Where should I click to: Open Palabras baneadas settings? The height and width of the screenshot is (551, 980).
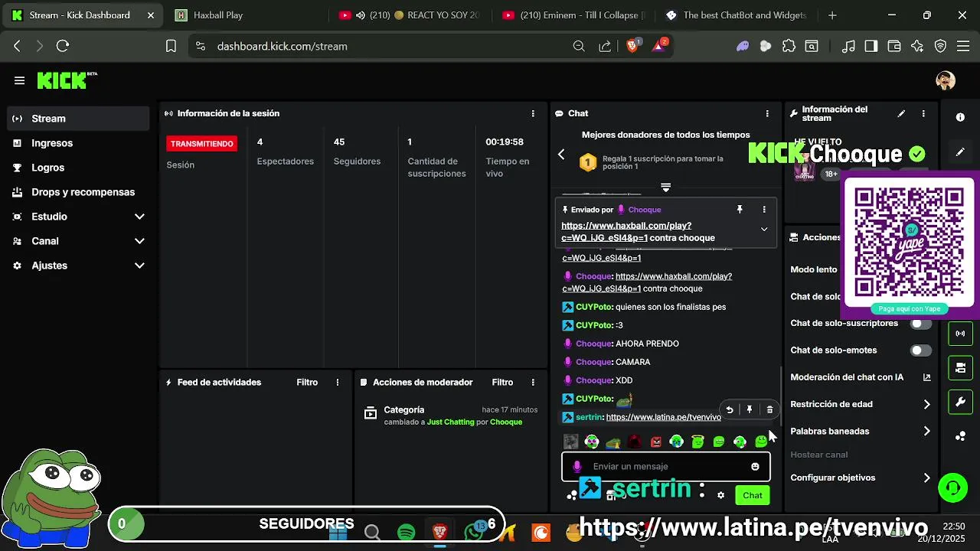(861, 432)
